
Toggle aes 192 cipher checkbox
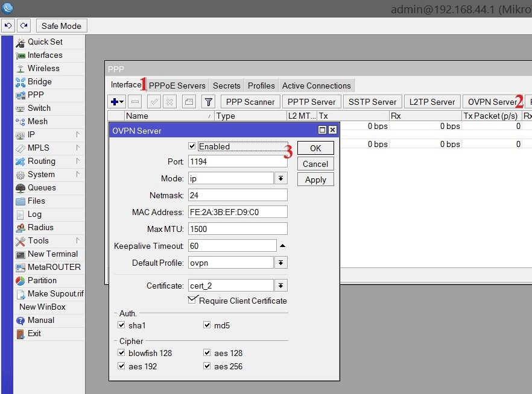(121, 366)
